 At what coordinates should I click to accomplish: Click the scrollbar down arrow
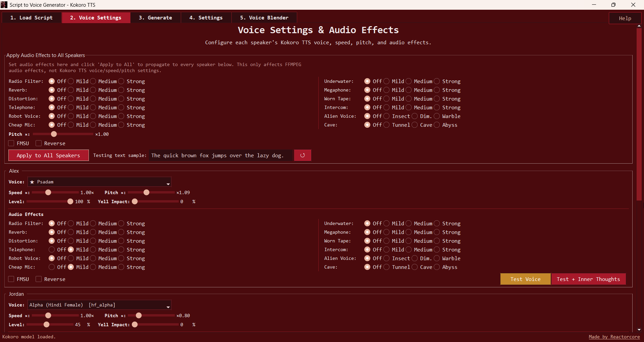pos(639,330)
